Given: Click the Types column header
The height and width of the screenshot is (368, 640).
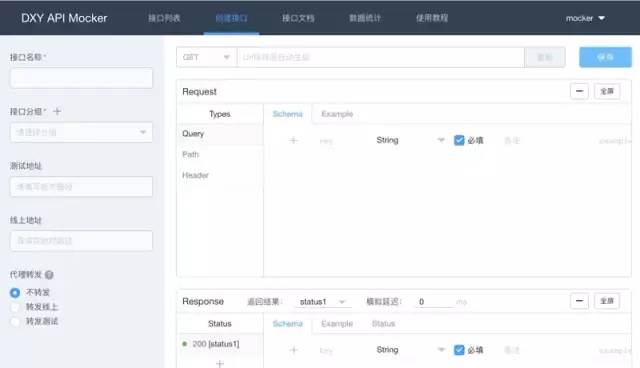Looking at the screenshot, I should coord(220,114).
